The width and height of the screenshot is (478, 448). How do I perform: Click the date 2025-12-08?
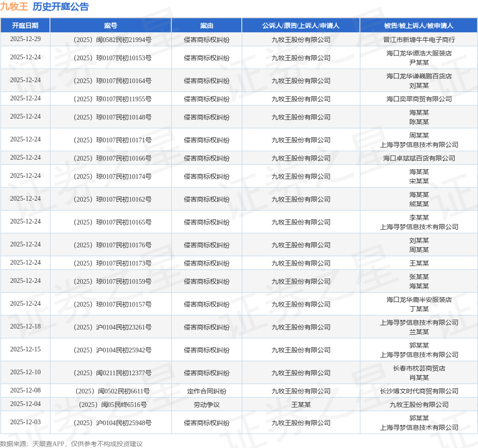[25, 391]
